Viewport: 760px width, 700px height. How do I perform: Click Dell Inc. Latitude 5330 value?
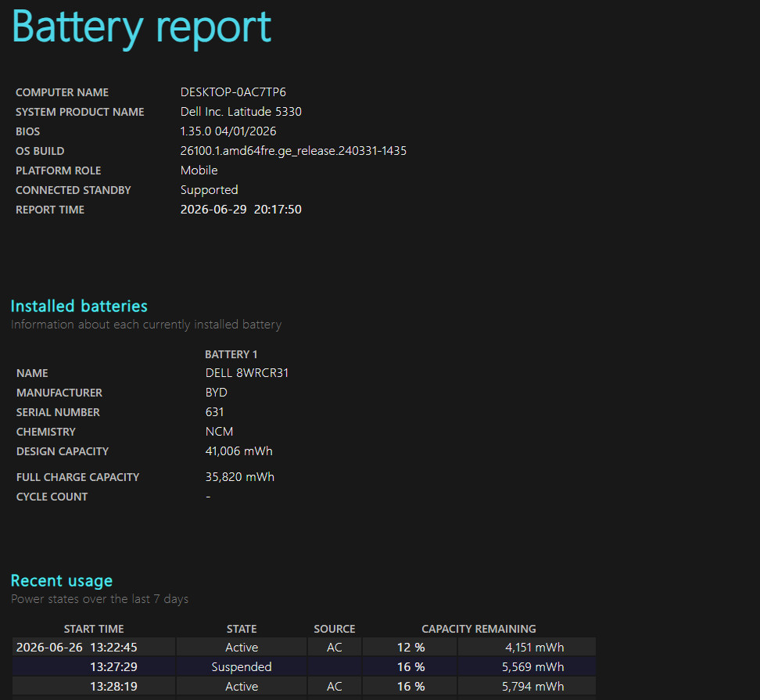(x=241, y=112)
